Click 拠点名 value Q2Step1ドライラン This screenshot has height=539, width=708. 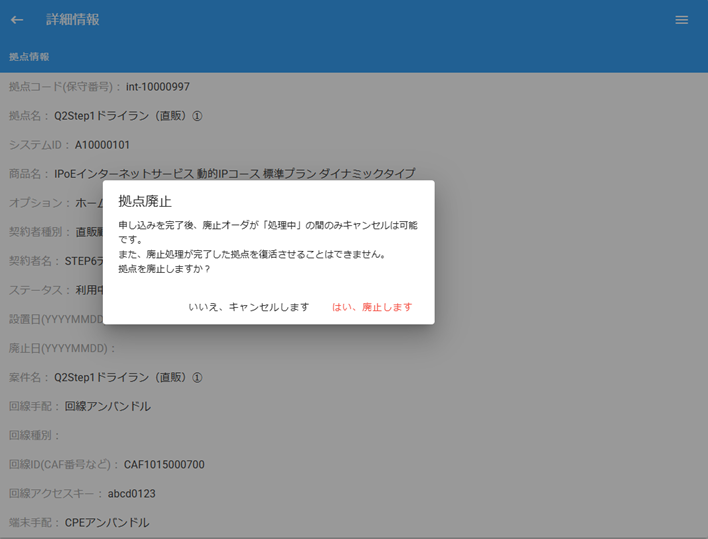click(128, 116)
